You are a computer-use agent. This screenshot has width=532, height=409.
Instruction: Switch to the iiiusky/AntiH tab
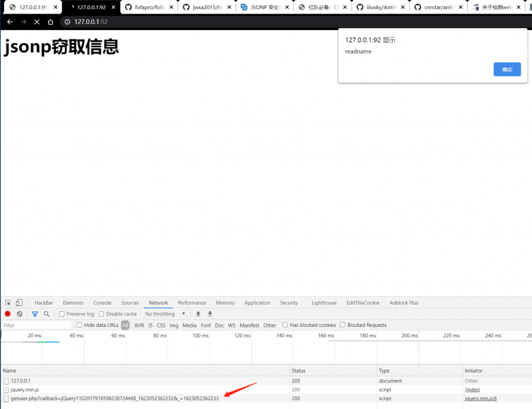(381, 7)
